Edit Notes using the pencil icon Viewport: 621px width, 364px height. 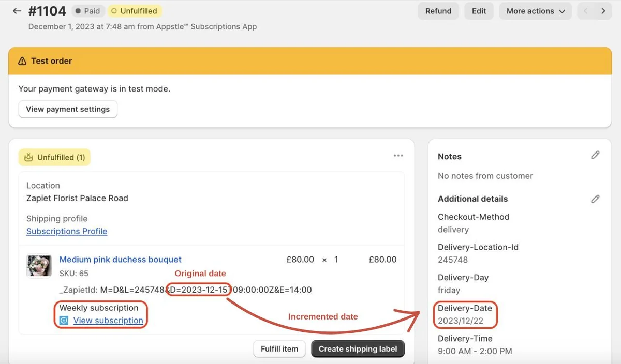click(x=596, y=155)
